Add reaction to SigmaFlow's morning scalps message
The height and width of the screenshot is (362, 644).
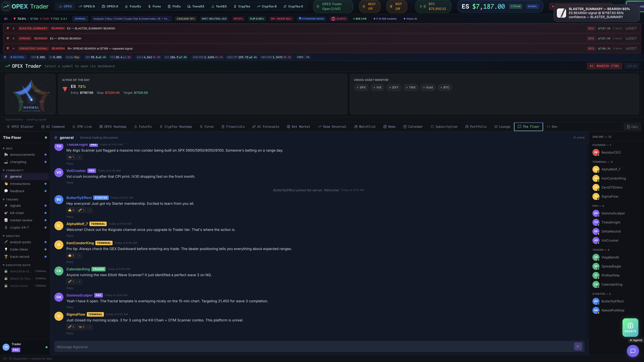tap(90, 327)
